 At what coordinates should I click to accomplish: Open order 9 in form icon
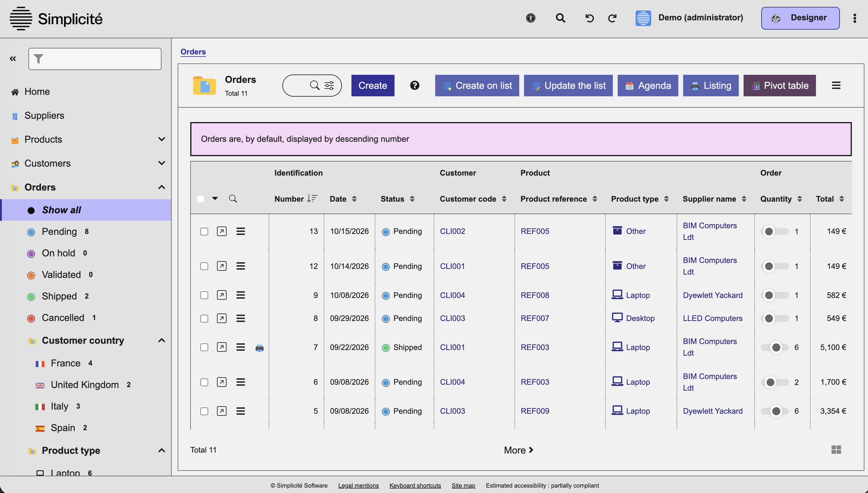[221, 295]
